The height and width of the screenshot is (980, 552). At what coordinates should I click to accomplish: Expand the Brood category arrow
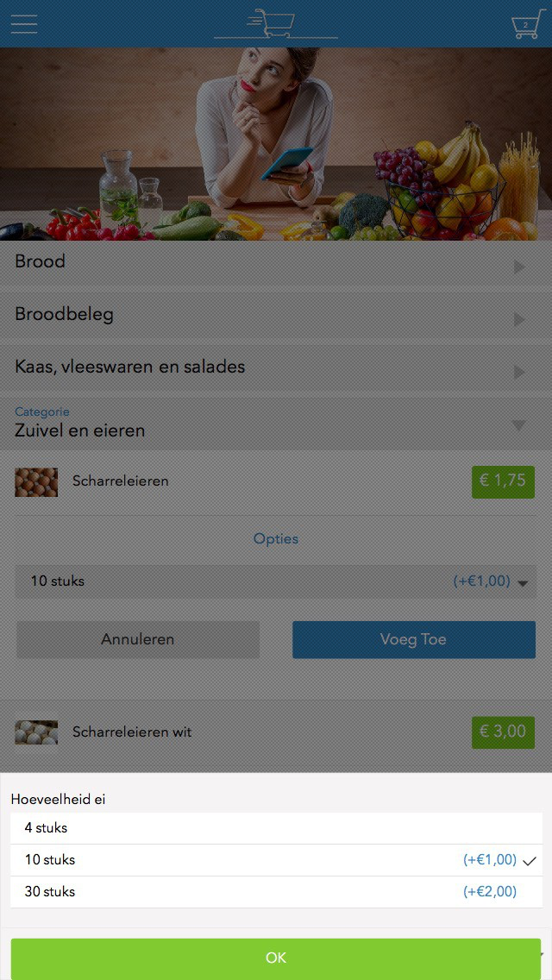[x=519, y=267]
